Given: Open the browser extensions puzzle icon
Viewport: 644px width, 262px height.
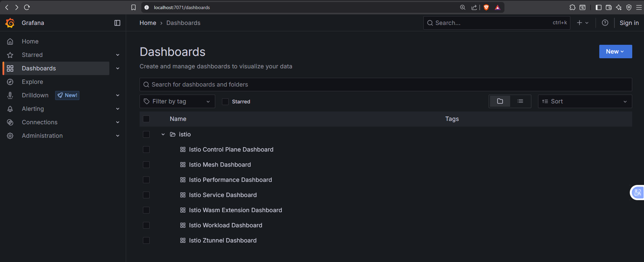Looking at the screenshot, I should tap(572, 7).
